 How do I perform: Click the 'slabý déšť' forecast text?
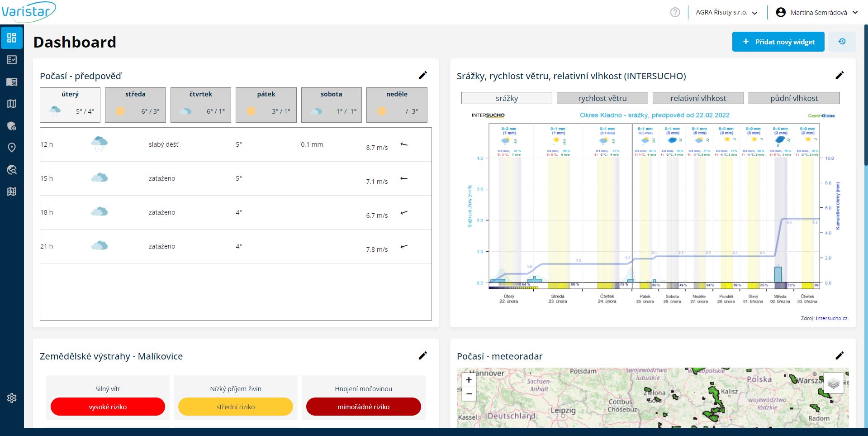click(164, 144)
